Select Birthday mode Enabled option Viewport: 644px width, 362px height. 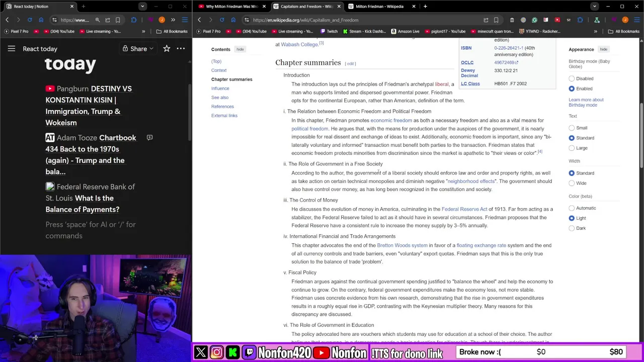pos(572,88)
